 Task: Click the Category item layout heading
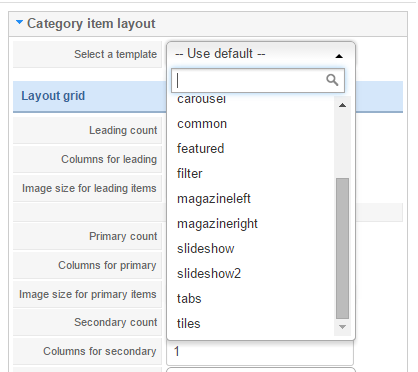91,24
